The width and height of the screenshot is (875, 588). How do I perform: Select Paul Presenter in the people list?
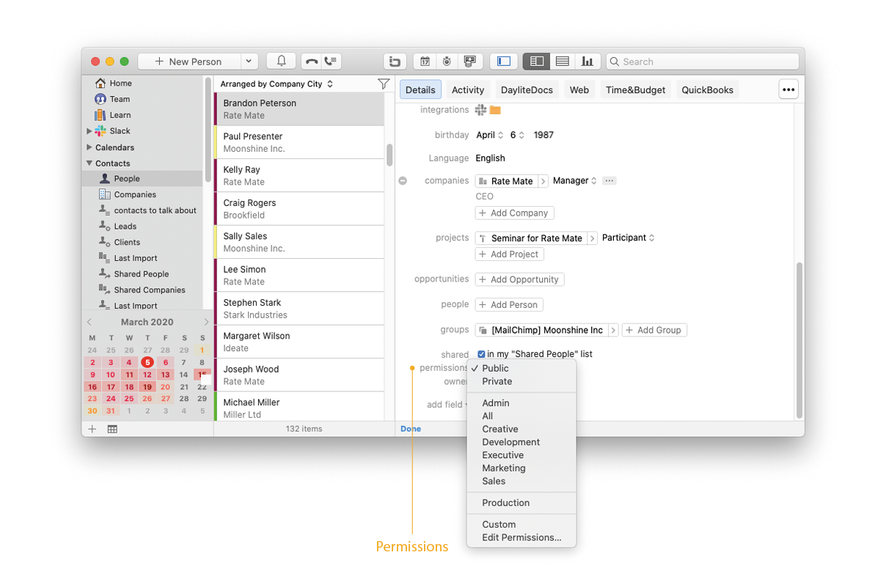pos(300,142)
